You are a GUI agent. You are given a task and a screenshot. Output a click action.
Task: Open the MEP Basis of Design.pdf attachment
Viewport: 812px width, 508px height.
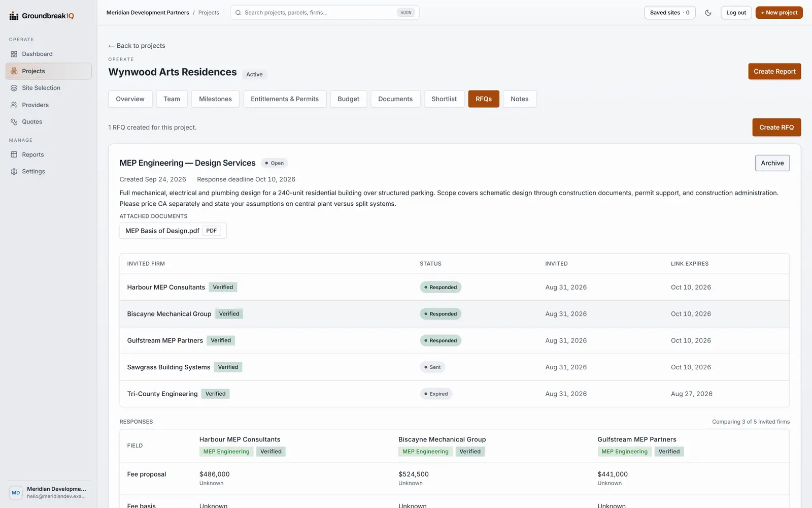pos(173,231)
